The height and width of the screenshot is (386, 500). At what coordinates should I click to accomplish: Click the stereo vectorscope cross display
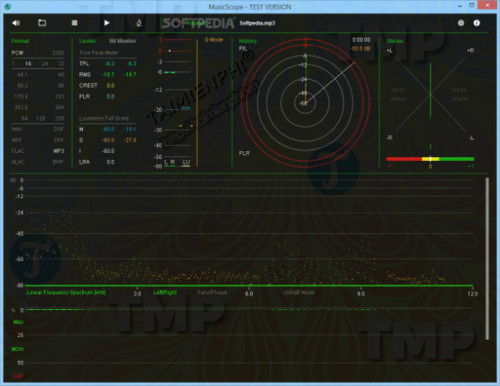(x=430, y=94)
